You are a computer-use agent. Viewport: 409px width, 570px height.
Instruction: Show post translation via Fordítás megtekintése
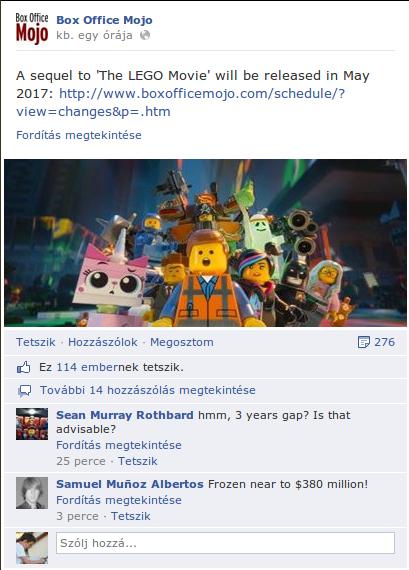click(79, 135)
